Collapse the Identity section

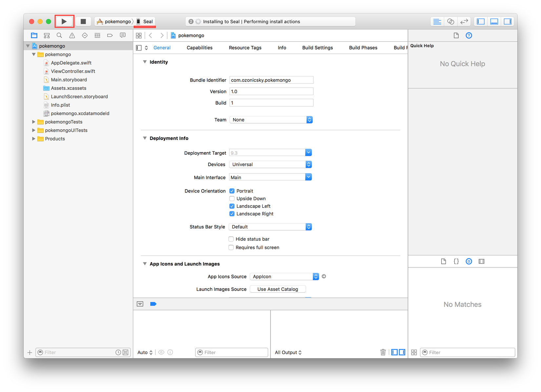(x=145, y=62)
